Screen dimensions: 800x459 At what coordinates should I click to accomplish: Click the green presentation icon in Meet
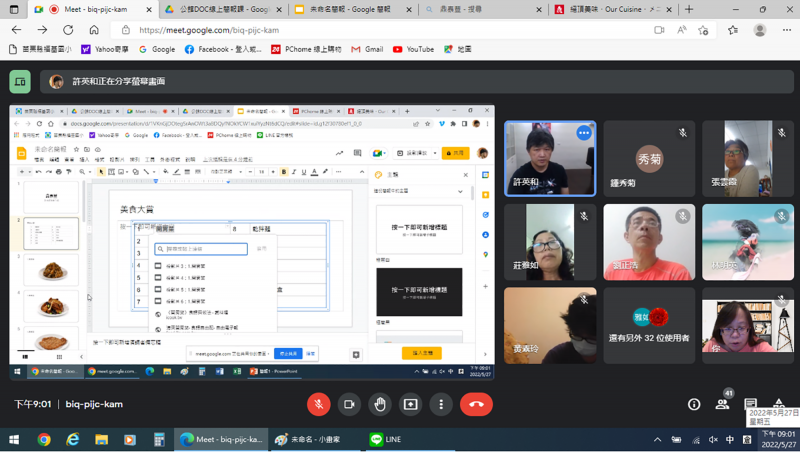coord(20,82)
